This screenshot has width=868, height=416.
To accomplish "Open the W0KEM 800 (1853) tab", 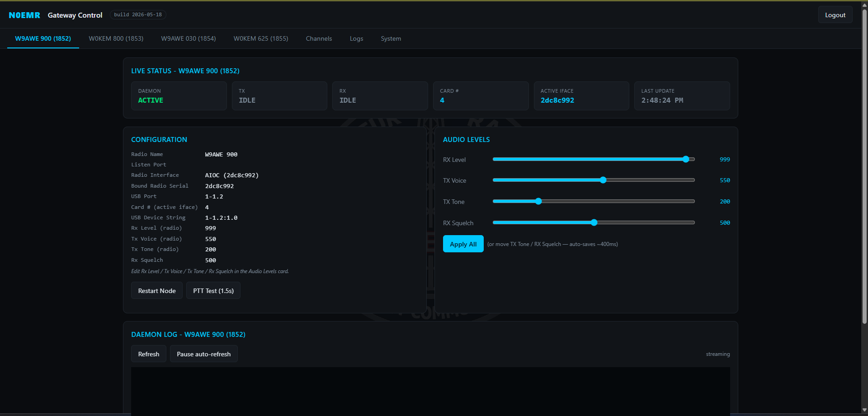I will (116, 38).
